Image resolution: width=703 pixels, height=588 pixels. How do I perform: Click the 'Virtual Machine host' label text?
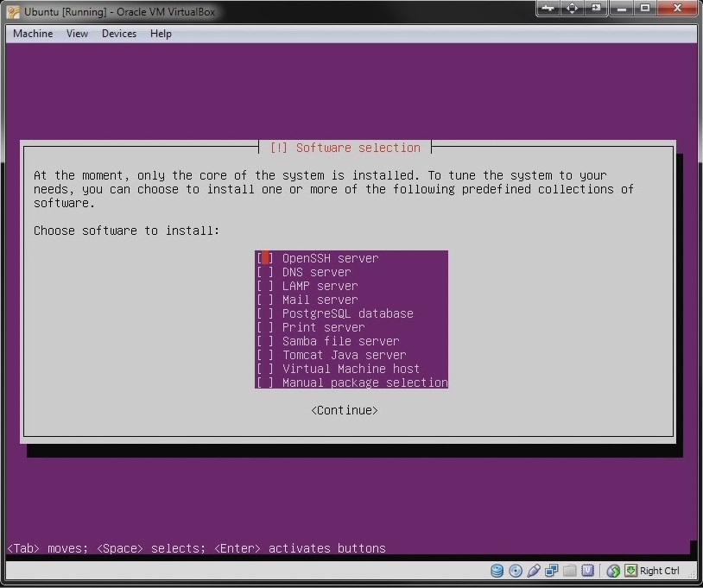point(351,370)
